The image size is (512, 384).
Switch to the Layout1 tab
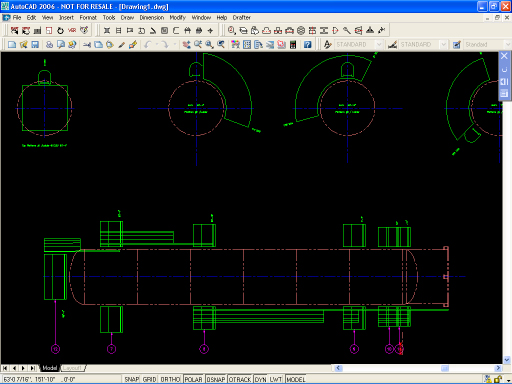pos(72,368)
